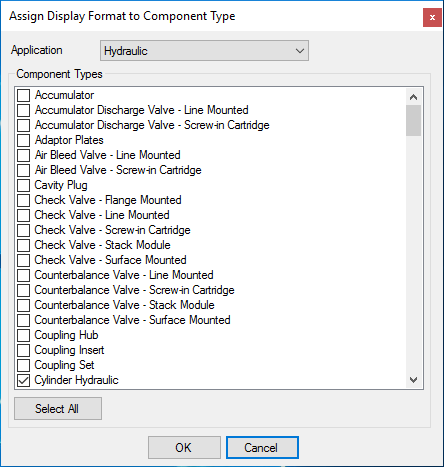Close the Assign Display Format dialog
Image resolution: width=444 pixels, height=467 pixels.
click(x=432, y=18)
